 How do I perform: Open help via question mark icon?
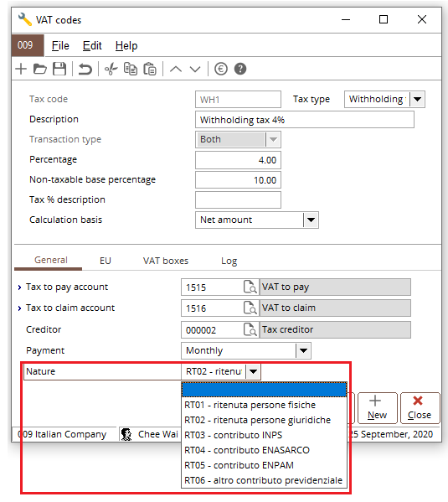[240, 69]
